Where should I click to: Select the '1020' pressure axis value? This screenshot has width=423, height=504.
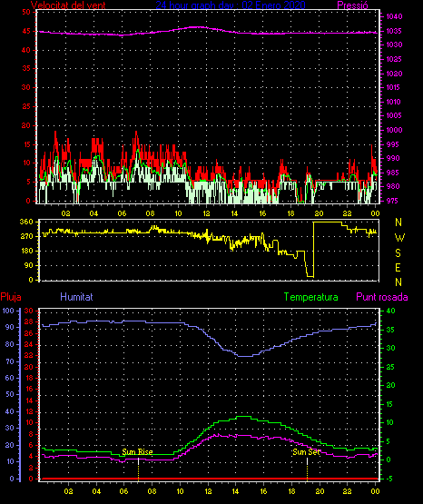[x=394, y=74]
